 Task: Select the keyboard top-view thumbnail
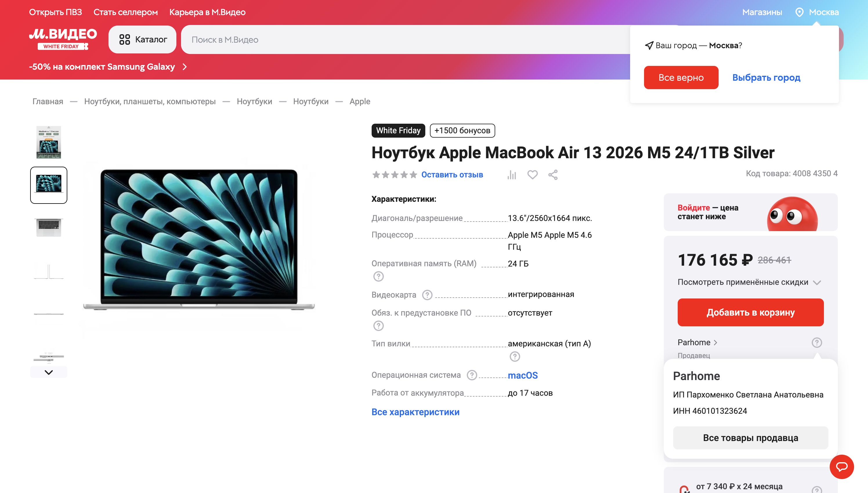point(49,228)
